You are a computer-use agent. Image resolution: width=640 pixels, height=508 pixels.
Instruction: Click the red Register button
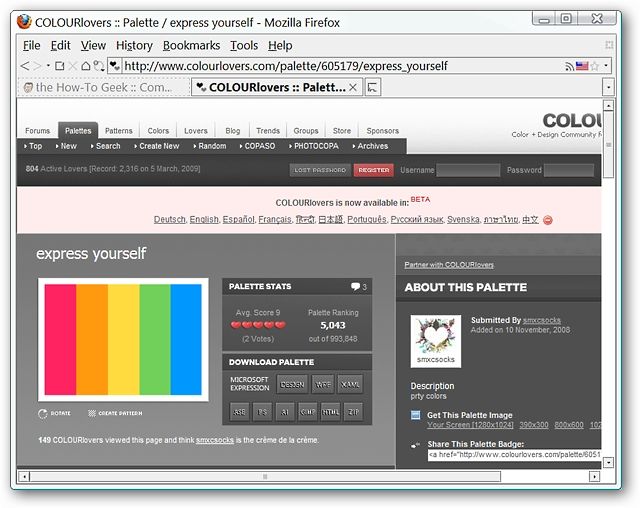(374, 170)
